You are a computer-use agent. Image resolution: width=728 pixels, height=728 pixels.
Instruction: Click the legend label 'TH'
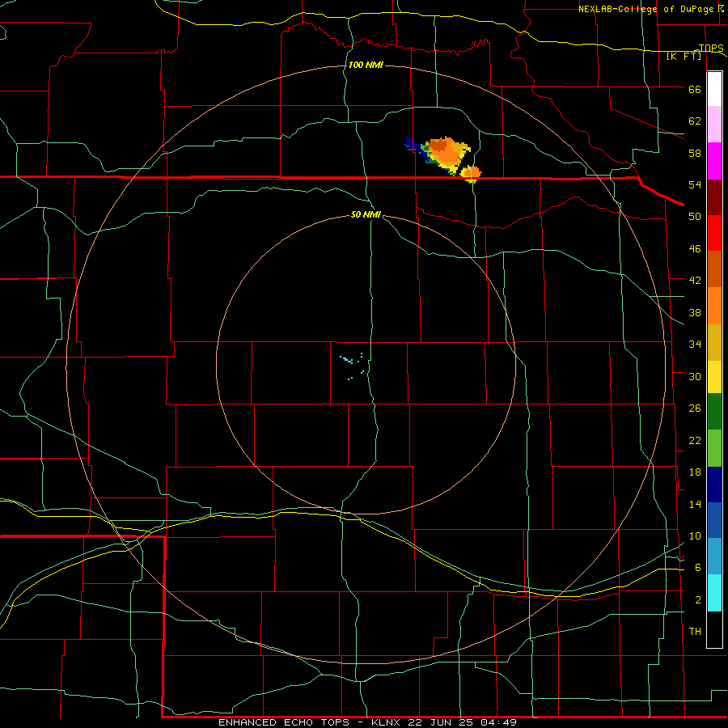tap(695, 632)
